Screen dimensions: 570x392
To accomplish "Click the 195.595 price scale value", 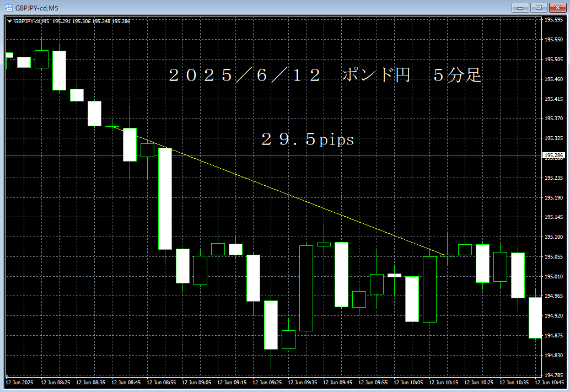I will [553, 20].
